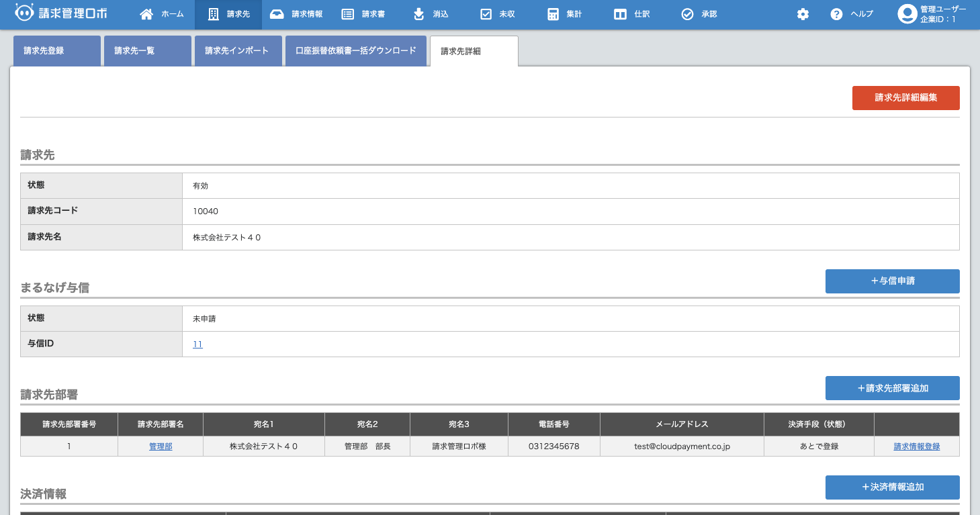Open the settings gear icon
Image resolution: width=980 pixels, height=515 pixels.
[803, 14]
